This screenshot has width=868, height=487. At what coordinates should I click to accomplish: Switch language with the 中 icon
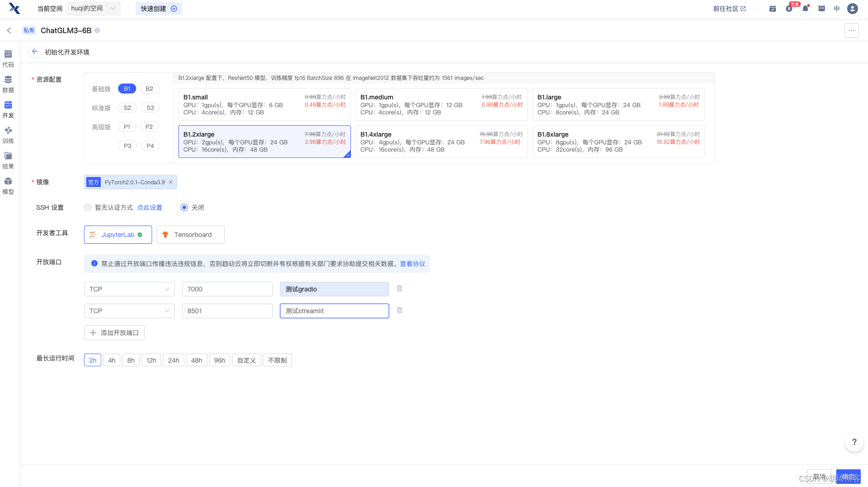pyautogui.click(x=837, y=9)
